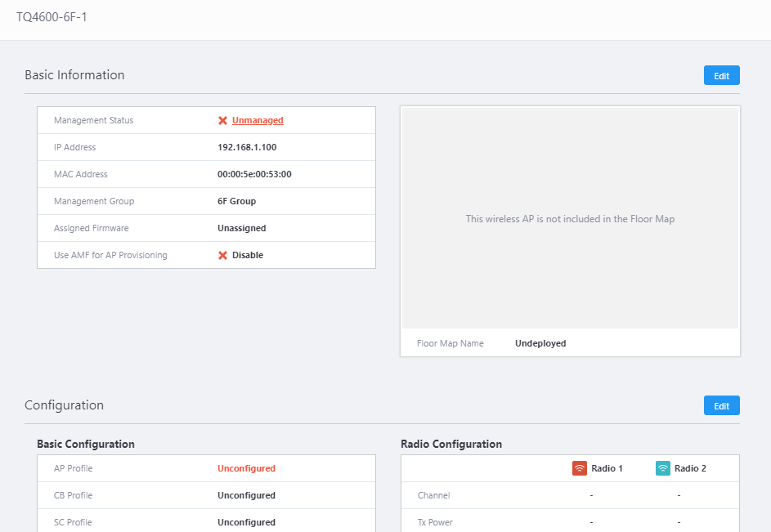This screenshot has height=532, width=771.
Task: Click the MAC Address label
Action: 81,174
